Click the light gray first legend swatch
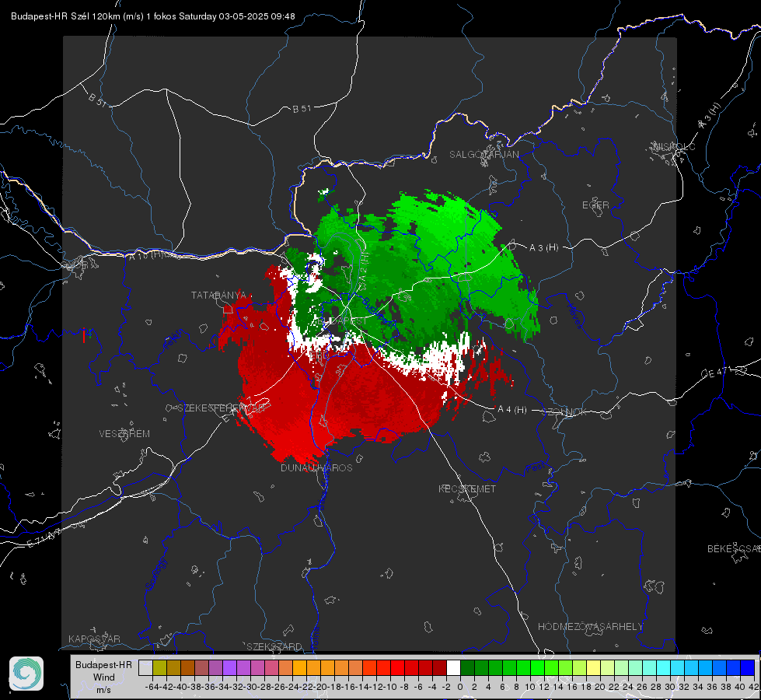This screenshot has height=700, width=761. pyautogui.click(x=145, y=667)
